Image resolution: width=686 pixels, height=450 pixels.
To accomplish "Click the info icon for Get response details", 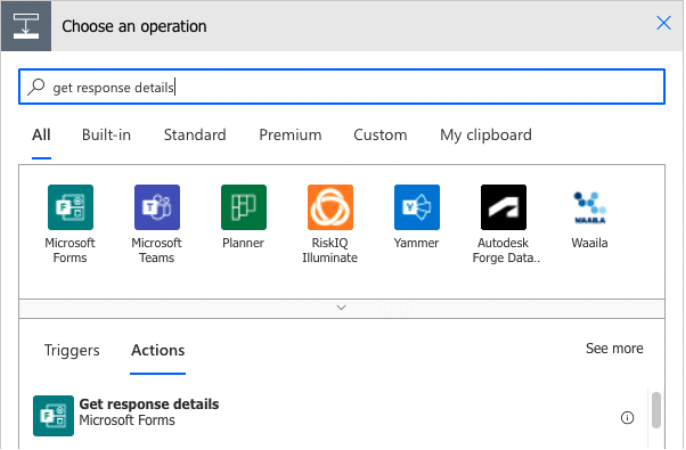I will click(628, 418).
